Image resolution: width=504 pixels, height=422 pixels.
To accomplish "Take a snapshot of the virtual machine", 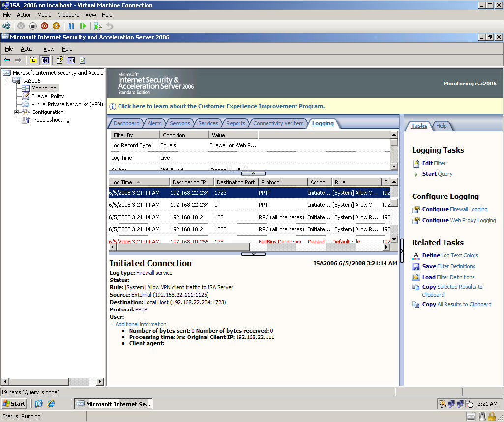I will click(98, 26).
